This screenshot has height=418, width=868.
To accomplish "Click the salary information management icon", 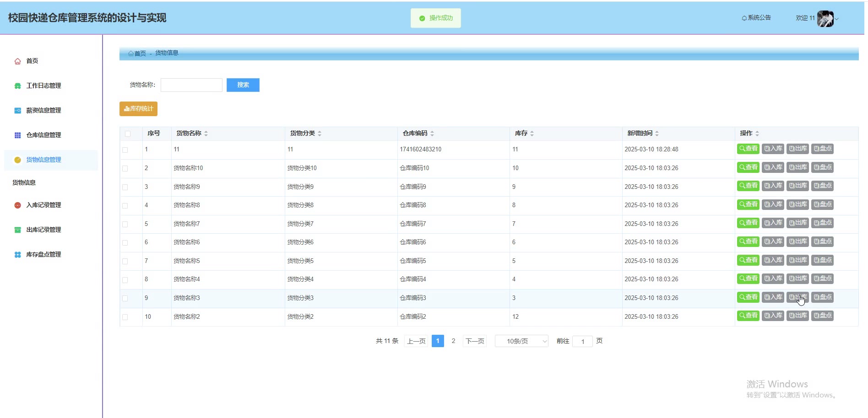I will pos(17,111).
